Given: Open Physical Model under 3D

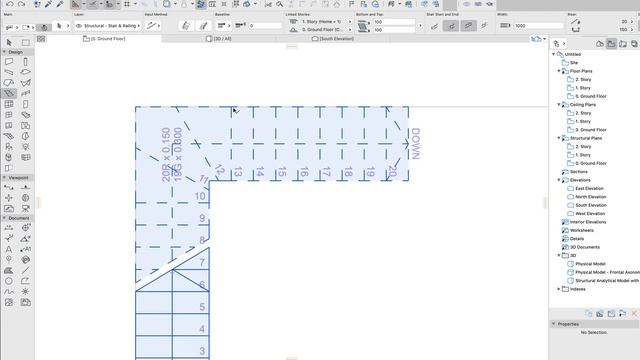Looking at the screenshot, I should click(590, 264).
